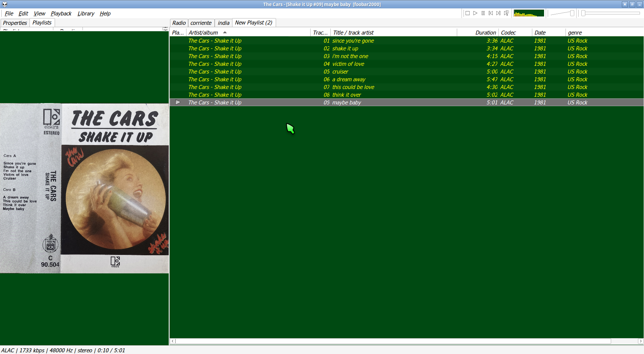Open the View menu
This screenshot has width=644, height=354.
(x=39, y=13)
